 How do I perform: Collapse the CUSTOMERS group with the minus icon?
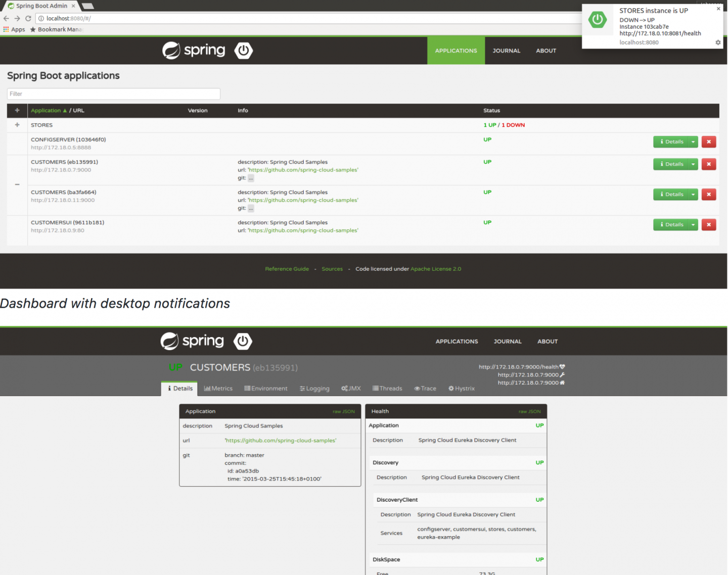coord(17,184)
